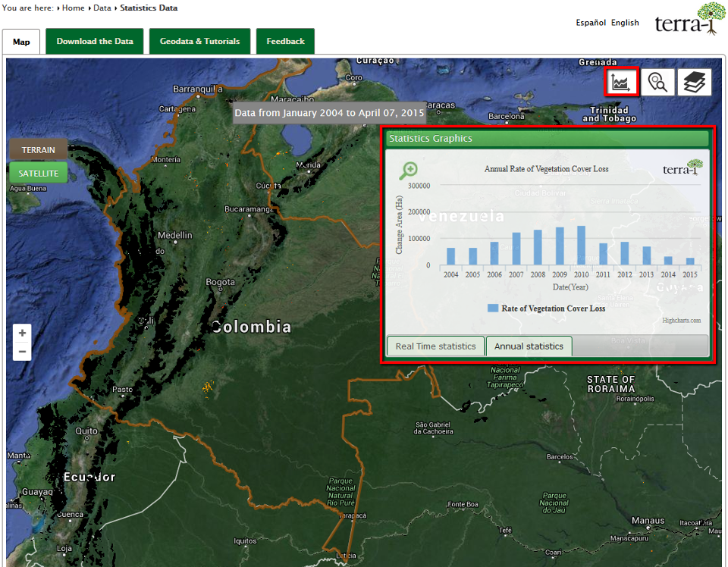Switch to Real Time statistics tab
This screenshot has height=567, width=728.
point(435,346)
